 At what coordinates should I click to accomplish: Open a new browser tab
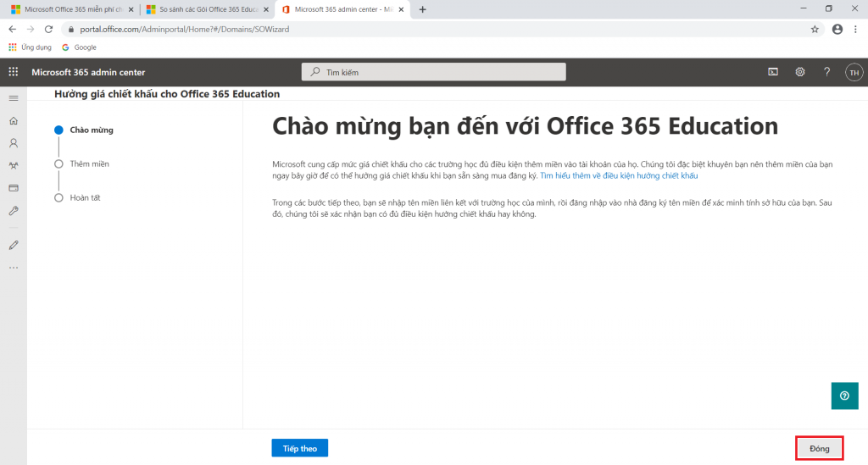point(422,9)
